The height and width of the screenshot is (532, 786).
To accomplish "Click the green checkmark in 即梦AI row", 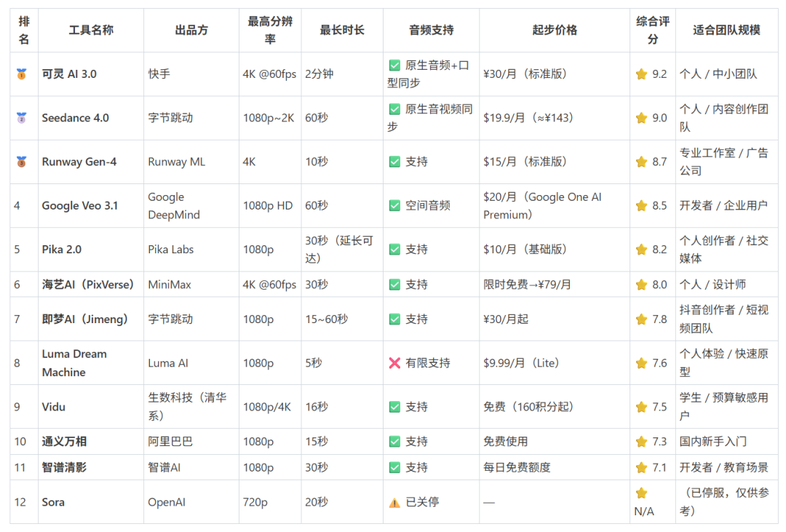I will 394,319.
